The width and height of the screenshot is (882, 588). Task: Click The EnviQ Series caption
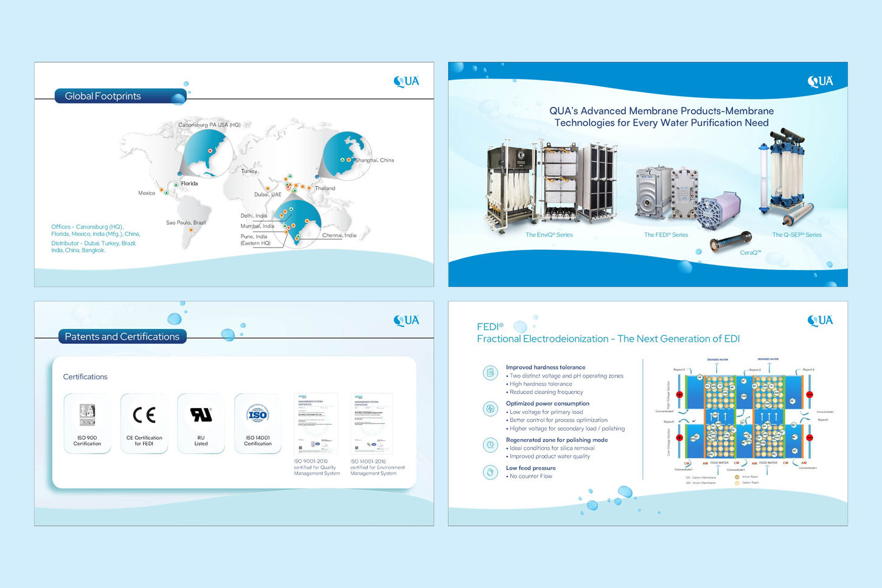[x=549, y=235]
